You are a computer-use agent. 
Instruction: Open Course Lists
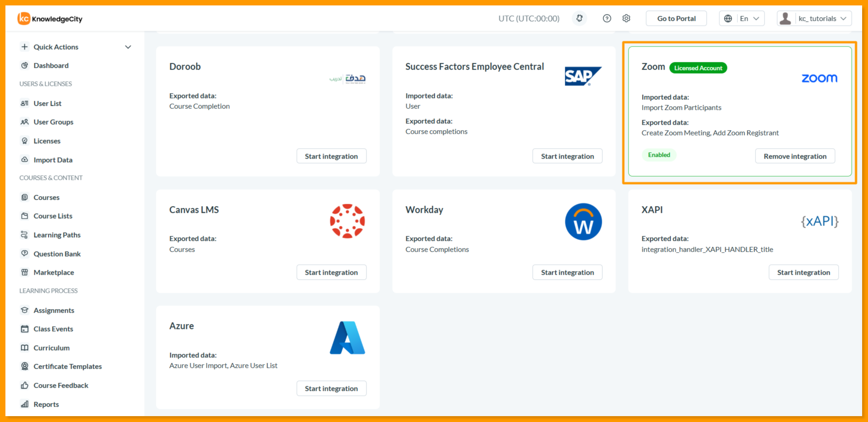(53, 216)
